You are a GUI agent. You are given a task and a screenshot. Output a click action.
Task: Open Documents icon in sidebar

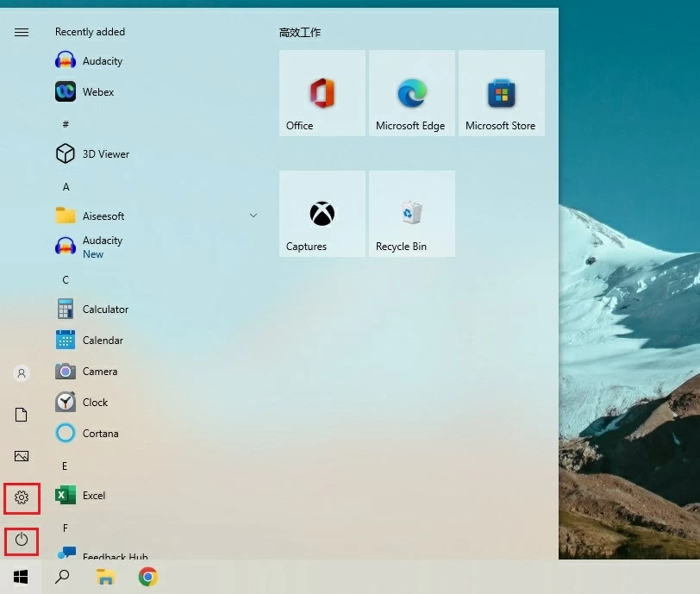[x=22, y=415]
